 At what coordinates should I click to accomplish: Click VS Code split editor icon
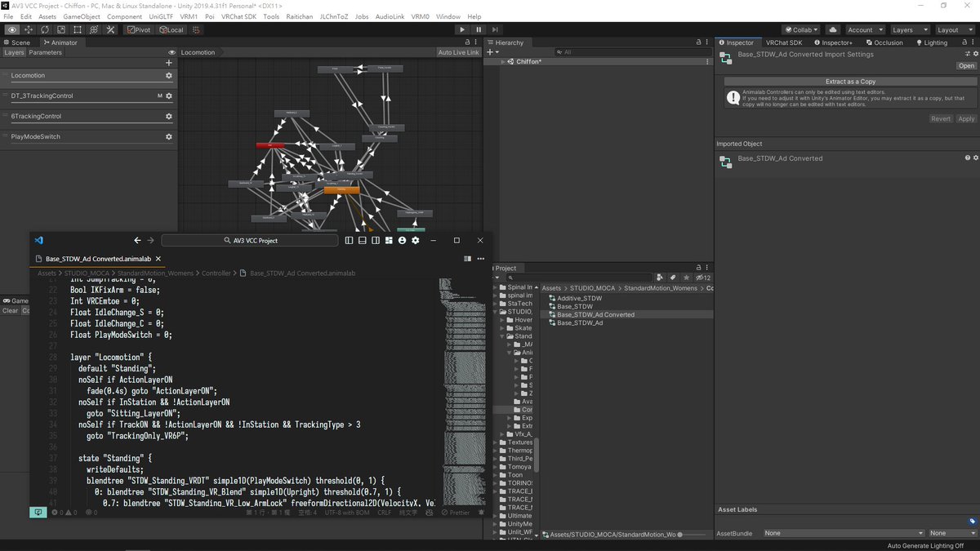click(467, 259)
